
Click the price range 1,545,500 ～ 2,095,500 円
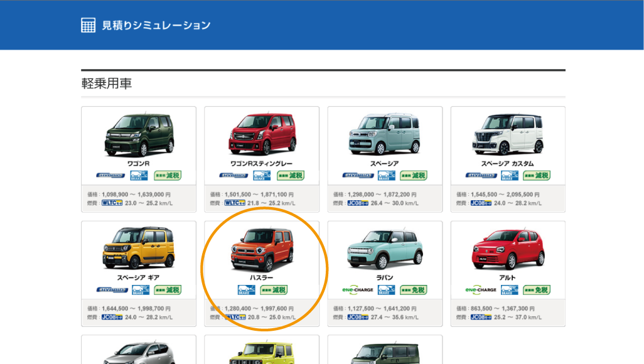[505, 195]
